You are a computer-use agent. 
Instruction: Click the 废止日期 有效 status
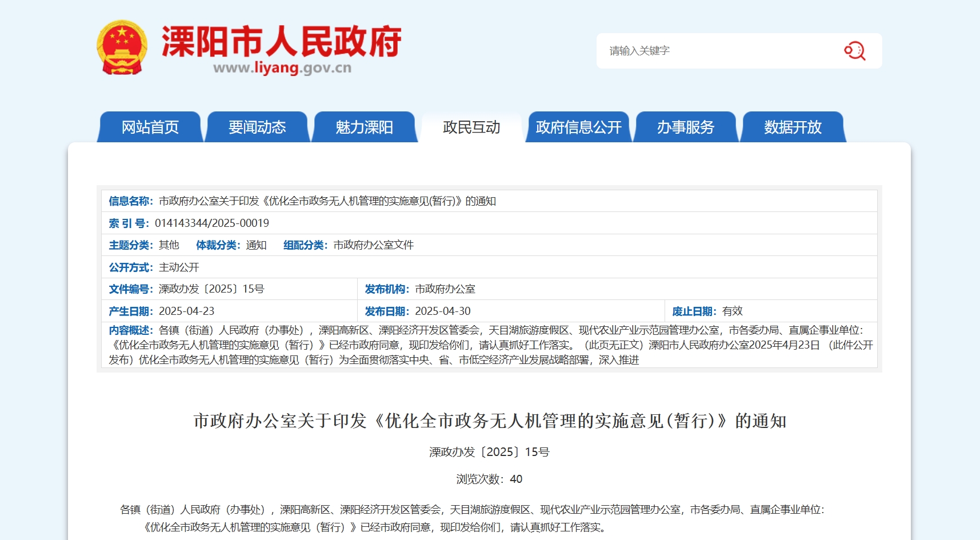732,311
